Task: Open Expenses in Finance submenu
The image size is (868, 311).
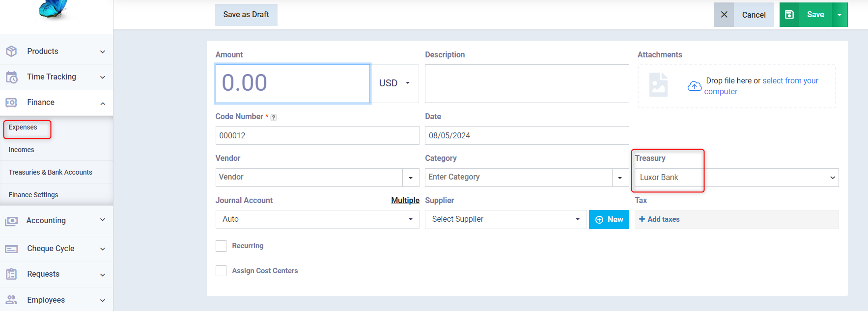Action: pos(56,128)
